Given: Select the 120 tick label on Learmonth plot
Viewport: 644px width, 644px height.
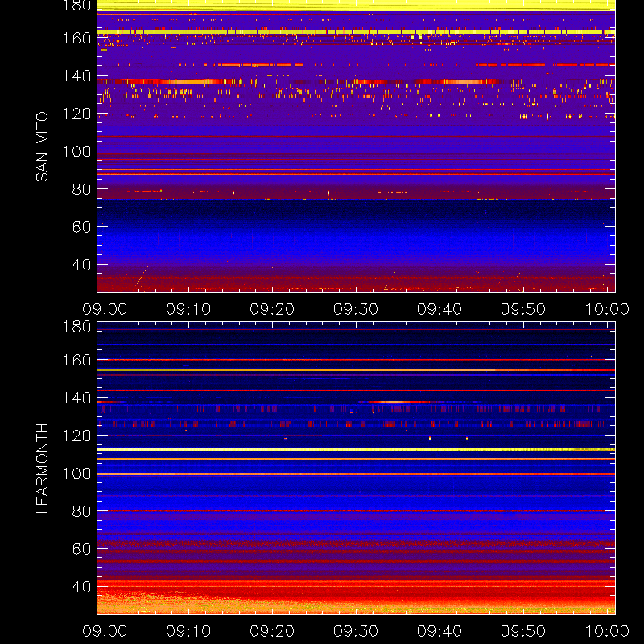Looking at the screenshot, I should point(76,436).
